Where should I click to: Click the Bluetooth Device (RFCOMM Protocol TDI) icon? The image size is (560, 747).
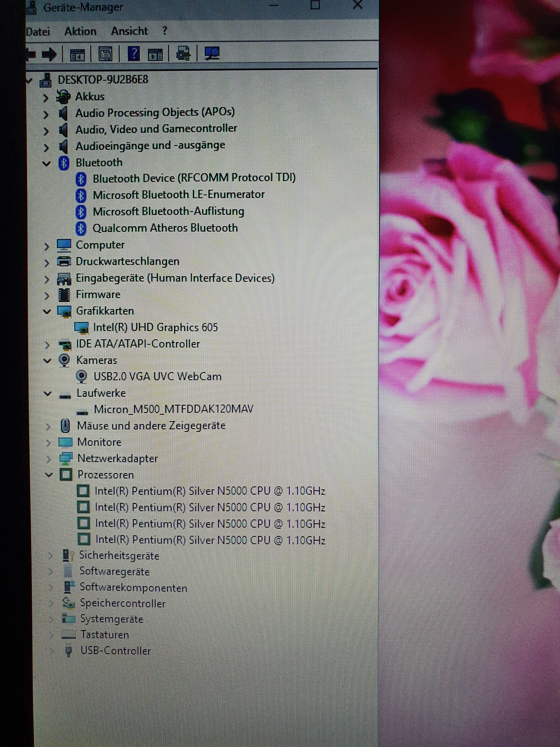coord(81,179)
